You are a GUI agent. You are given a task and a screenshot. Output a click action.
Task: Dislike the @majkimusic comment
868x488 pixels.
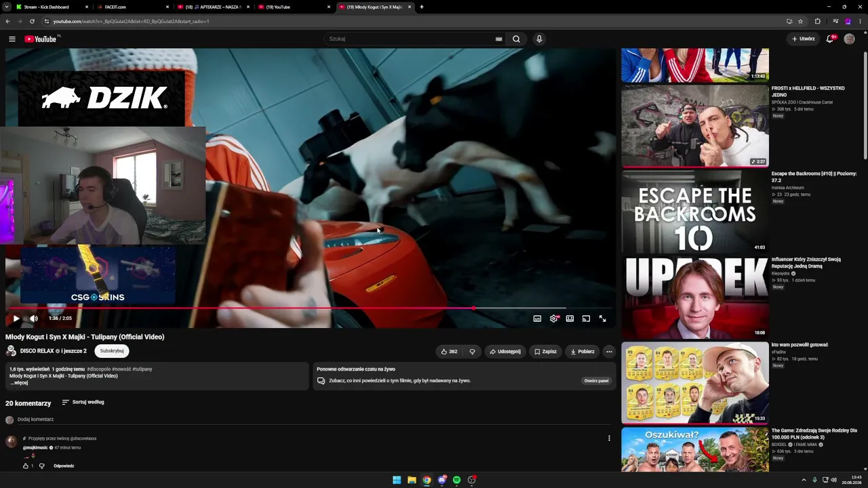41,466
